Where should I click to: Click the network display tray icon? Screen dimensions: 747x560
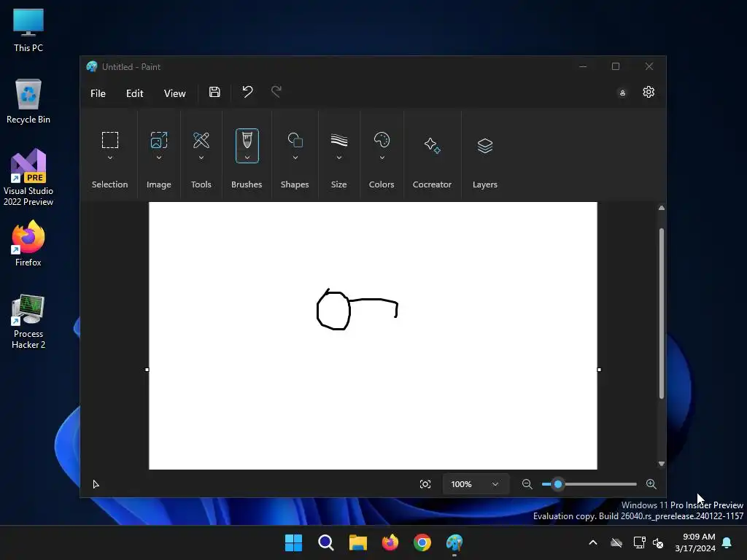tap(639, 542)
